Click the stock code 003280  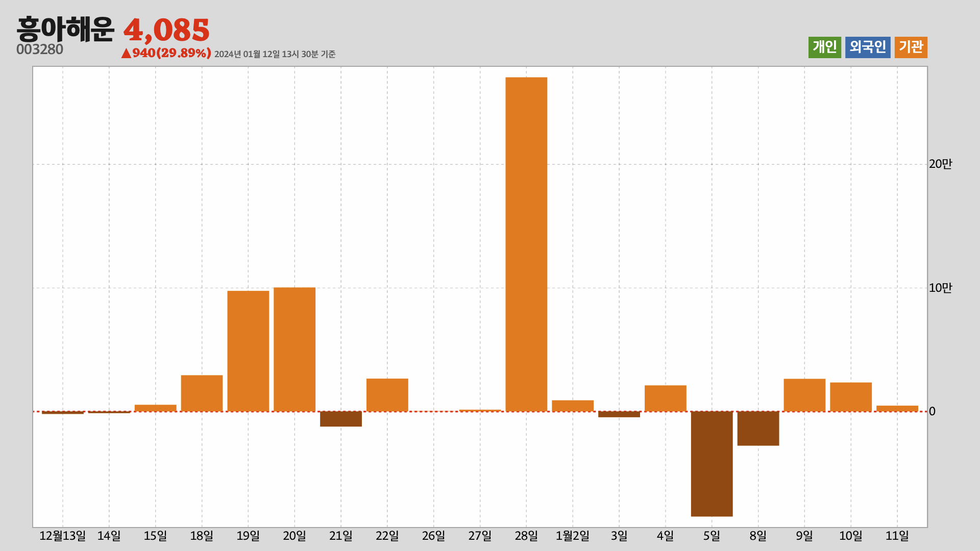pos(40,49)
